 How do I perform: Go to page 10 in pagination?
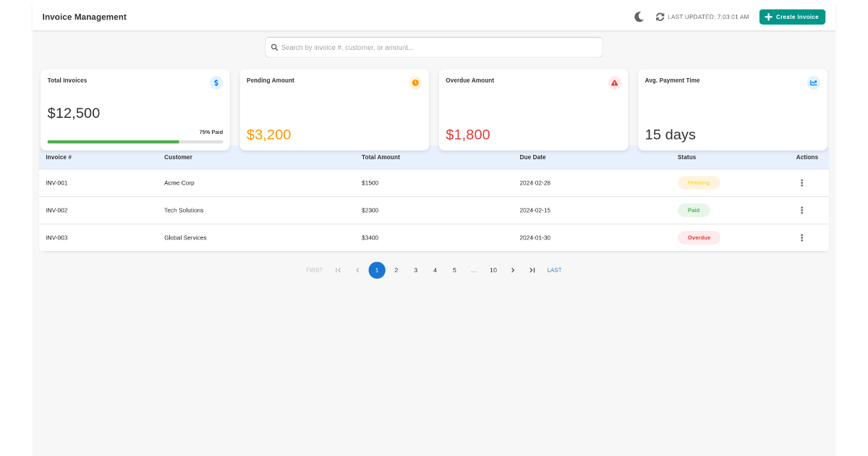(x=493, y=270)
